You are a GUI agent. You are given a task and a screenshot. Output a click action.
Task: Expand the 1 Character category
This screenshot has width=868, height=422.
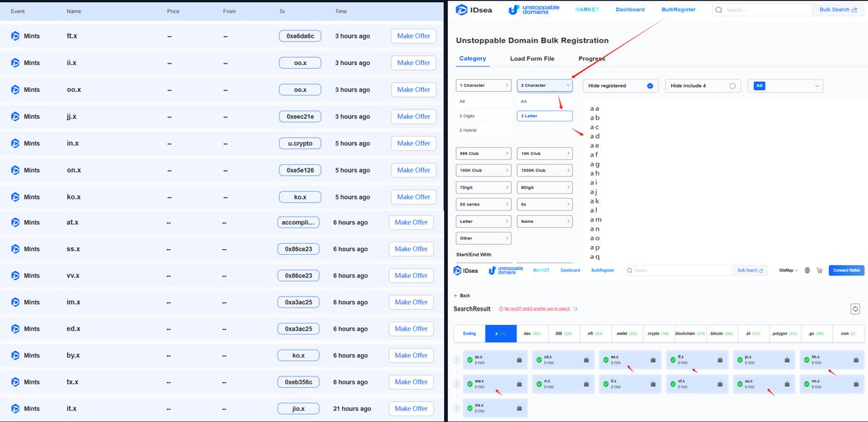pyautogui.click(x=484, y=85)
